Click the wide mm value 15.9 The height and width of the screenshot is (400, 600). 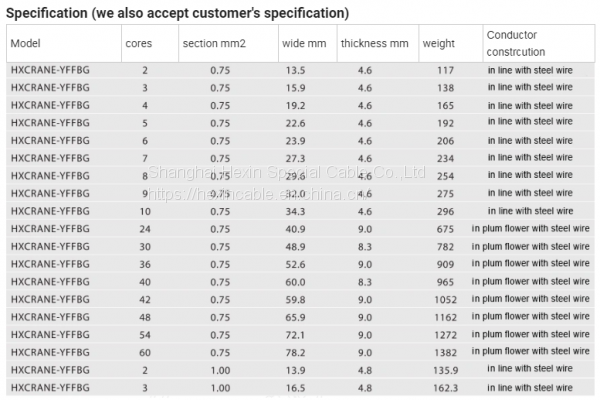[296, 88]
